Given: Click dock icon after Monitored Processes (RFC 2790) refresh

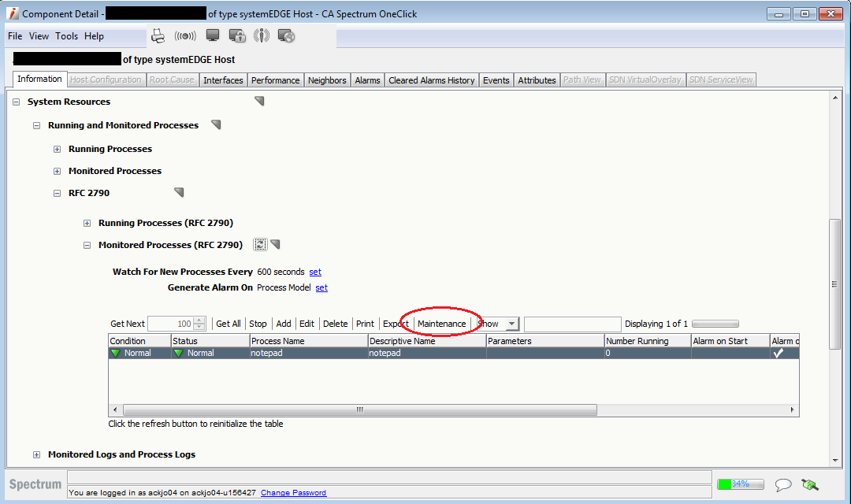Looking at the screenshot, I should [275, 244].
